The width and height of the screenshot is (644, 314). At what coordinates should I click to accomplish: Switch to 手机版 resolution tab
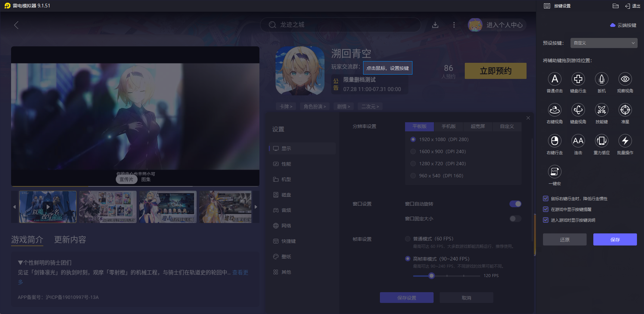coord(449,126)
